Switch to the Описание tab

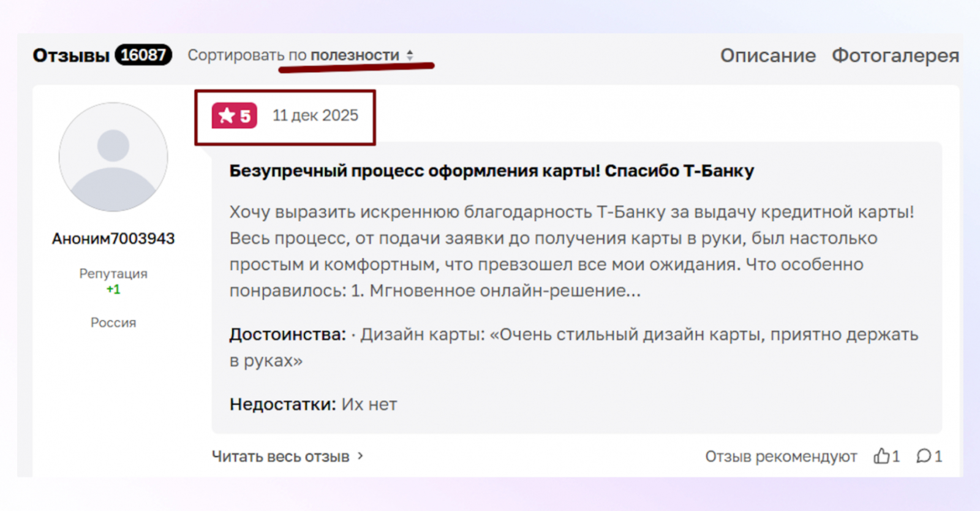pos(767,56)
